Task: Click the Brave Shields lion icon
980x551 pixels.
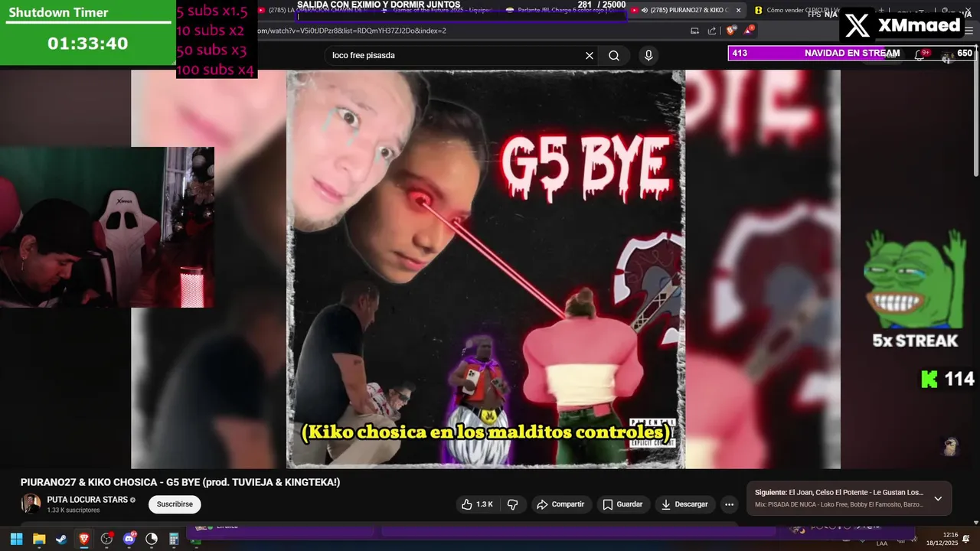Action: click(x=730, y=31)
